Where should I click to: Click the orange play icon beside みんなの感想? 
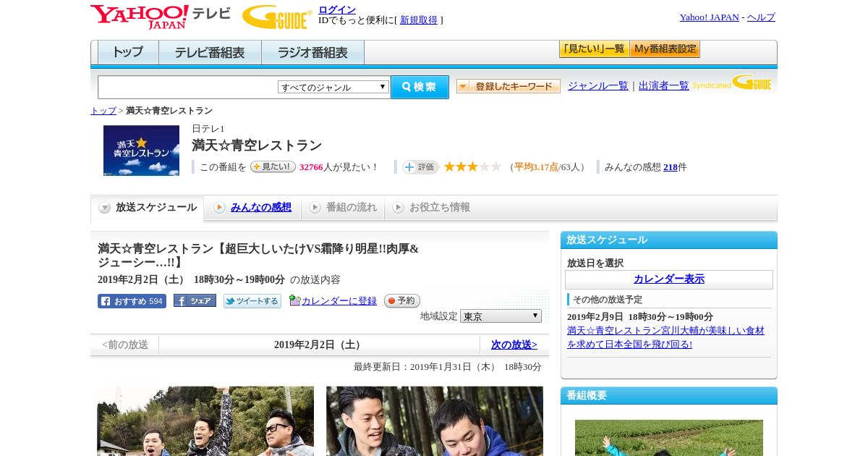219,208
